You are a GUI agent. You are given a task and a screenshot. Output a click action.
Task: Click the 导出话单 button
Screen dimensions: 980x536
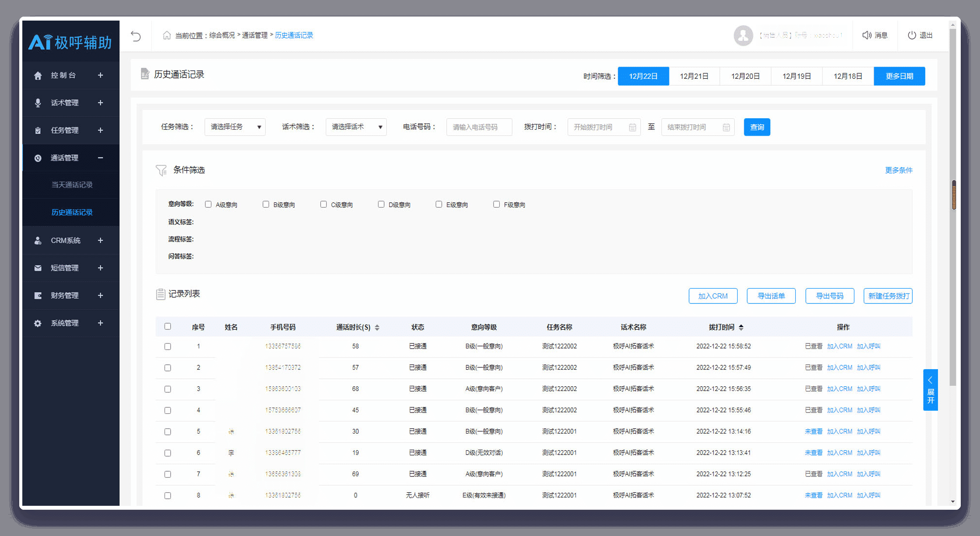tap(771, 296)
